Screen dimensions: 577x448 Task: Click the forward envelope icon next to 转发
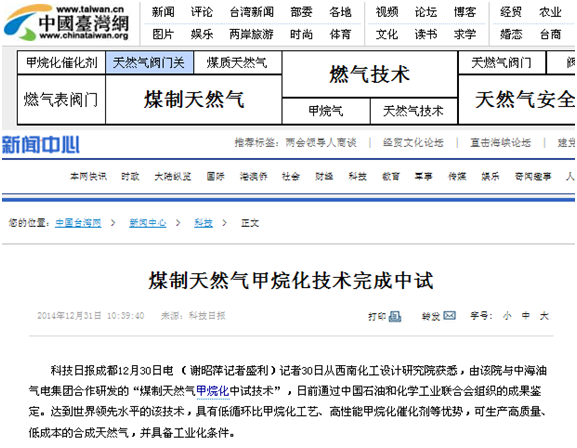click(x=449, y=315)
